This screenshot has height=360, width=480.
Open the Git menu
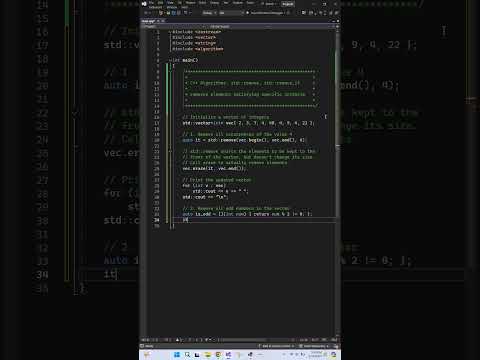click(x=180, y=3)
